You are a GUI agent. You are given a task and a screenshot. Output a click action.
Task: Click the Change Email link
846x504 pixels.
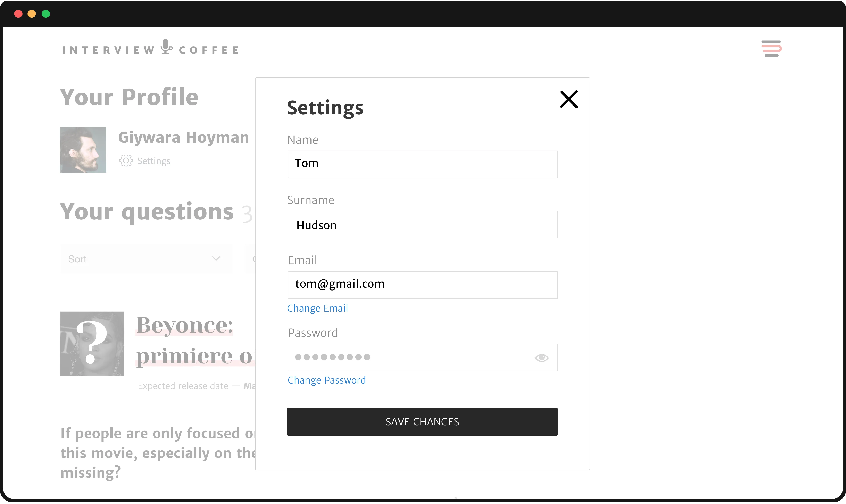point(317,308)
